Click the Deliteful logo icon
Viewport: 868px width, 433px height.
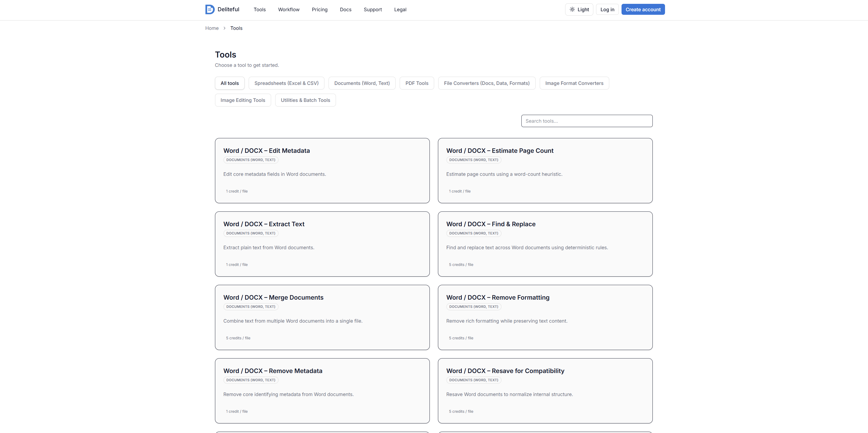(x=210, y=9)
